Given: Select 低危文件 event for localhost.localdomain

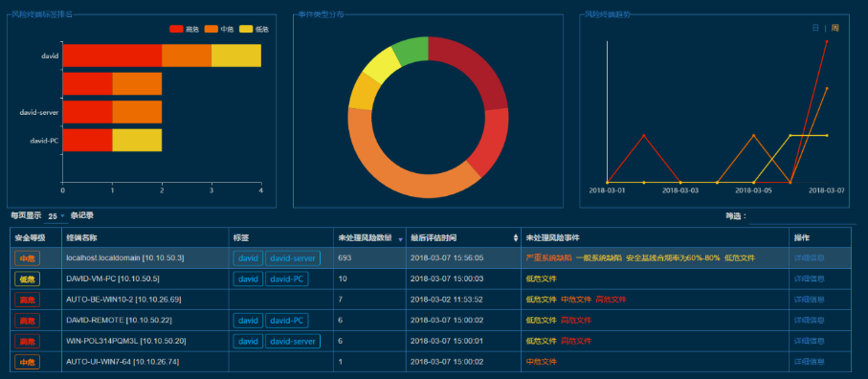Looking at the screenshot, I should click(740, 257).
